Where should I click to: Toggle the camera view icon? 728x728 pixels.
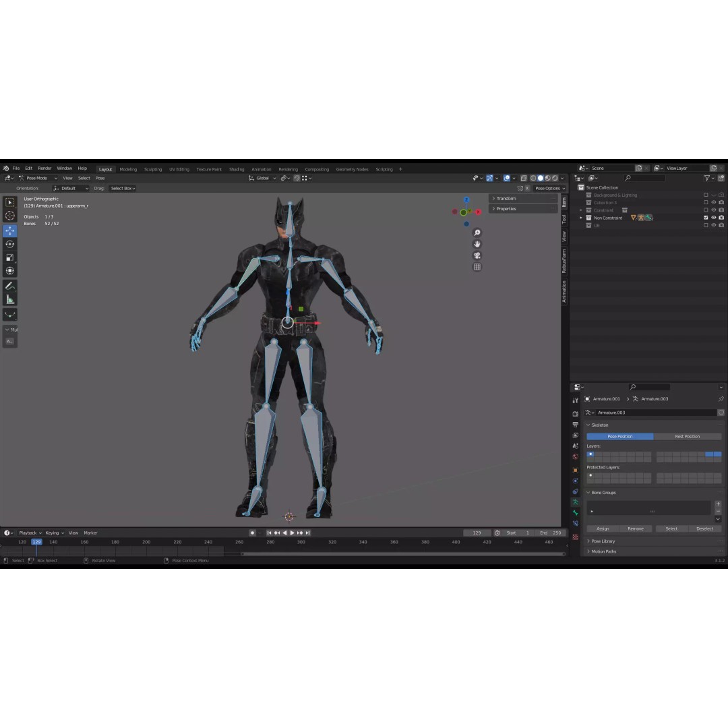tap(477, 255)
